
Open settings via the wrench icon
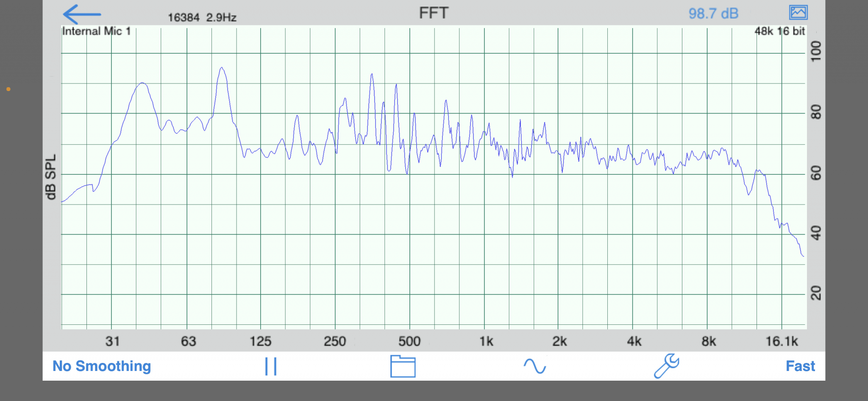tap(666, 366)
